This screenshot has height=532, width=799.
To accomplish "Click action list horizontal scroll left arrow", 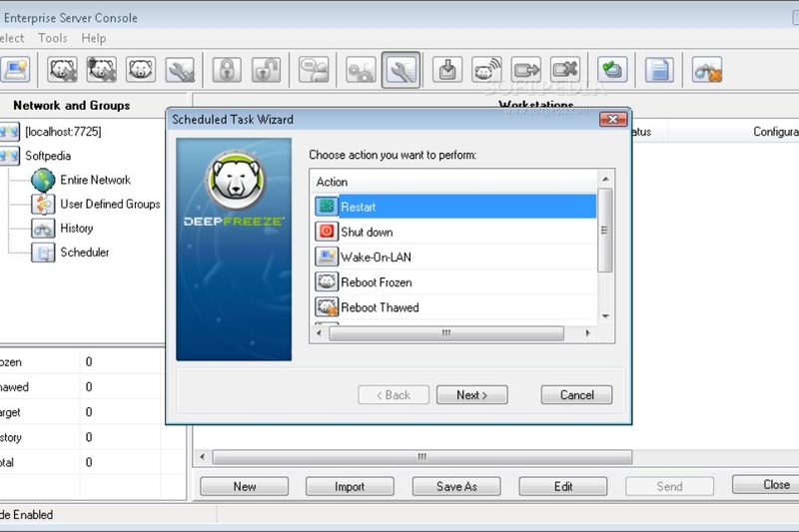I will 320,333.
